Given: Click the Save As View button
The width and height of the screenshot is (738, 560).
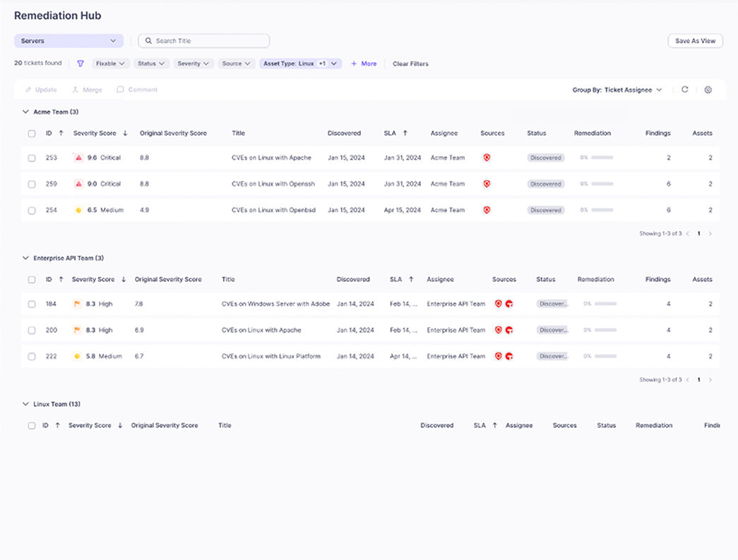Looking at the screenshot, I should tap(695, 40).
